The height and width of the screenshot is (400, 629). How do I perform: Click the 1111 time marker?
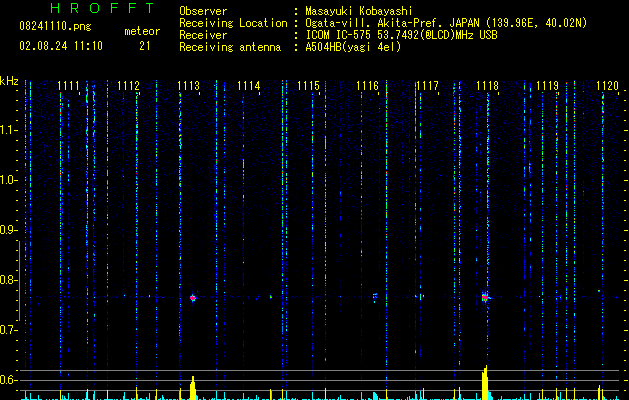pyautogui.click(x=69, y=86)
